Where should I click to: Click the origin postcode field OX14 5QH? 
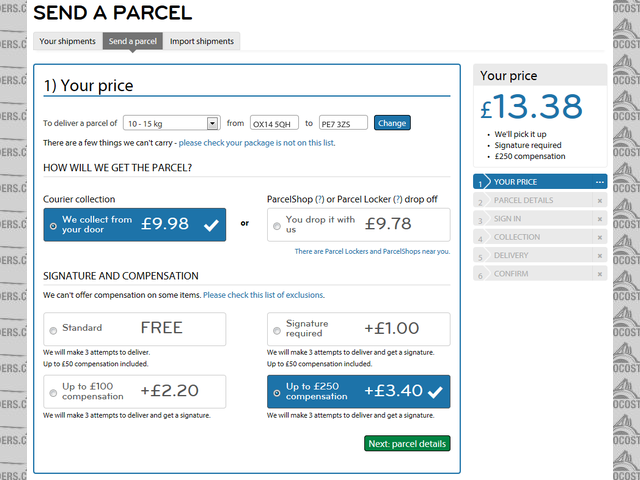(x=274, y=123)
